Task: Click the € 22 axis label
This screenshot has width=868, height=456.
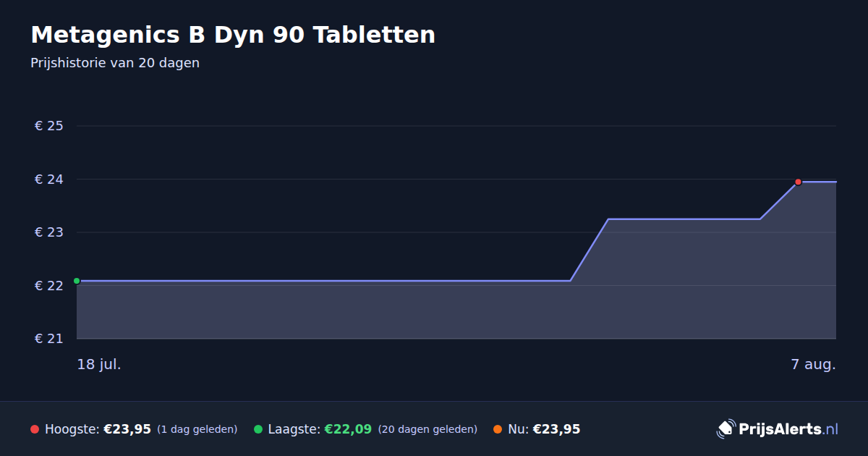Action: pyautogui.click(x=49, y=286)
